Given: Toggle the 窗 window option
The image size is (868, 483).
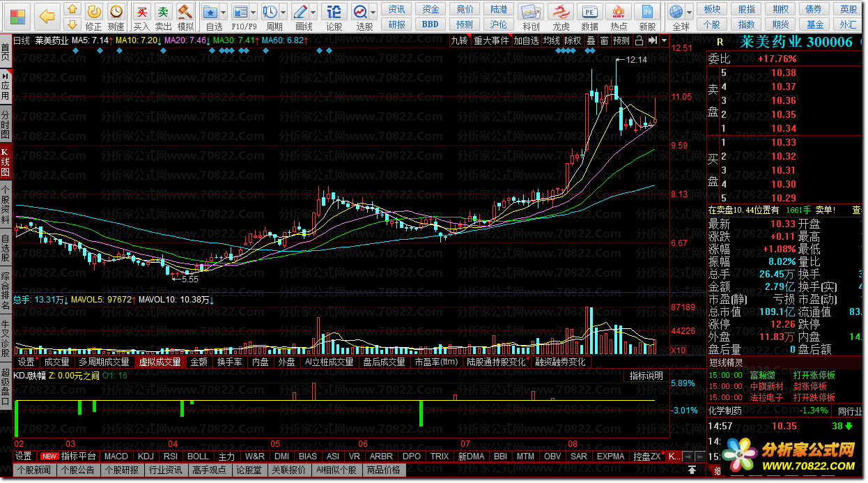Looking at the screenshot, I should pyautogui.click(x=604, y=40).
